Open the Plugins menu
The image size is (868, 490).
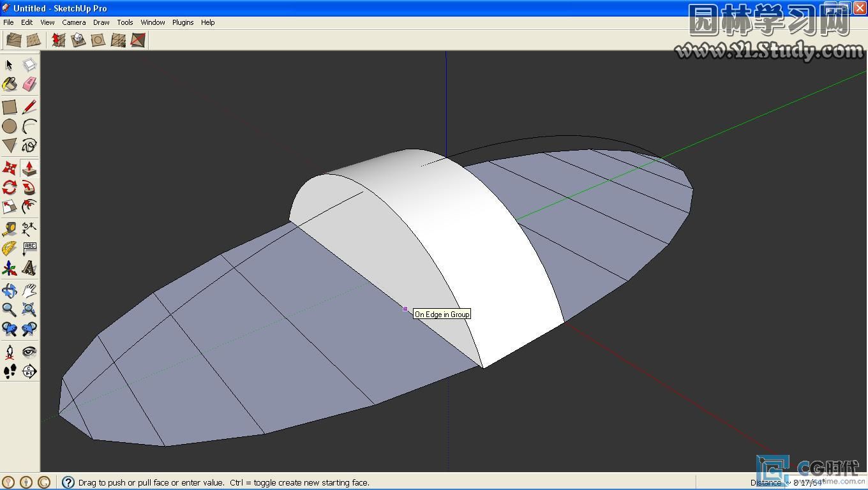point(183,22)
